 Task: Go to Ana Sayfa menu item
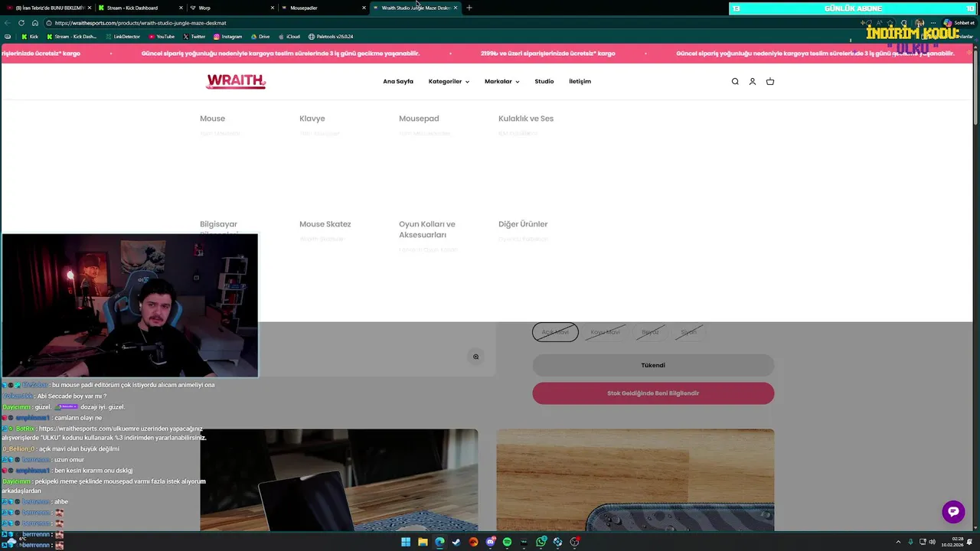[398, 81]
